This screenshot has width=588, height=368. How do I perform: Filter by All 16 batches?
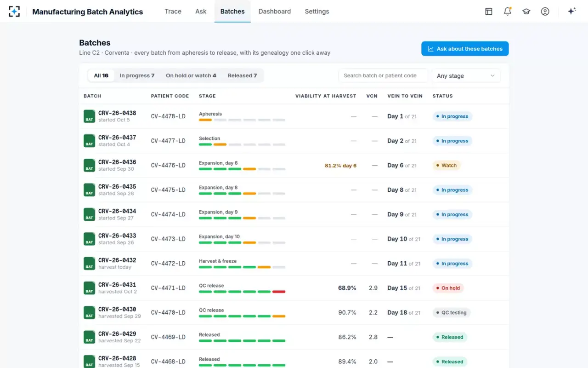101,75
